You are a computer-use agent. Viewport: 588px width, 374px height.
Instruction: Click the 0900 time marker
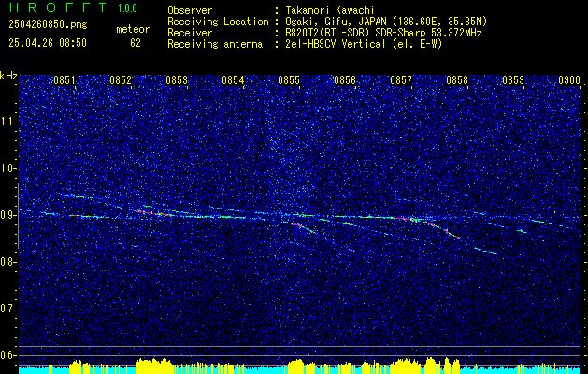[x=569, y=80]
